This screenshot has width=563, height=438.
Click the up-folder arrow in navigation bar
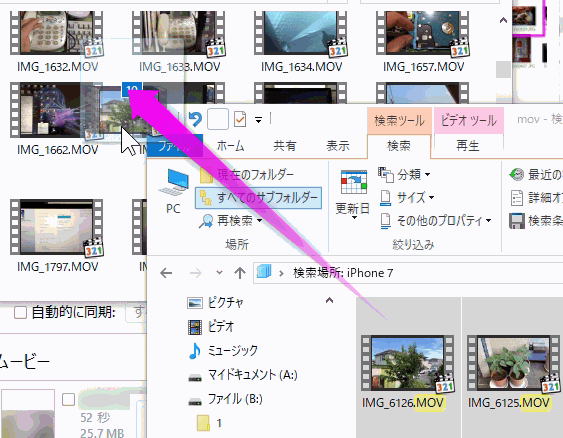[240, 273]
